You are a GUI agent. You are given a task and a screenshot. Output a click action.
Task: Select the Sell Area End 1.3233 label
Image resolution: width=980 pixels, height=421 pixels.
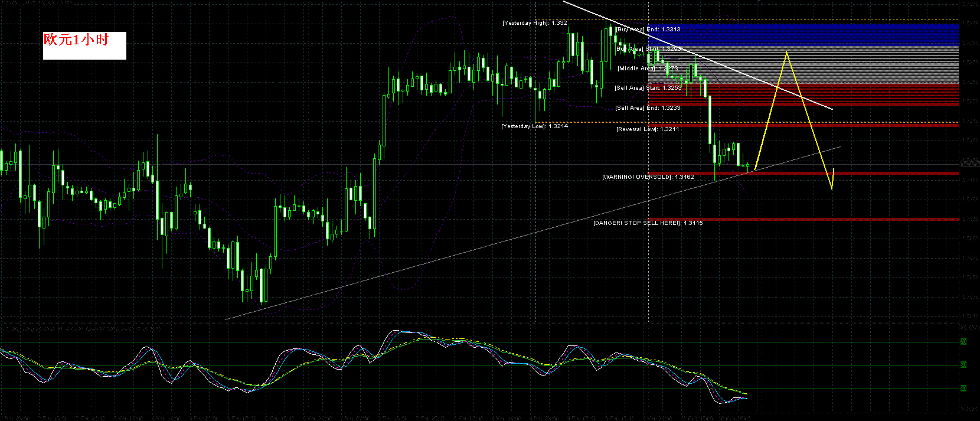648,108
